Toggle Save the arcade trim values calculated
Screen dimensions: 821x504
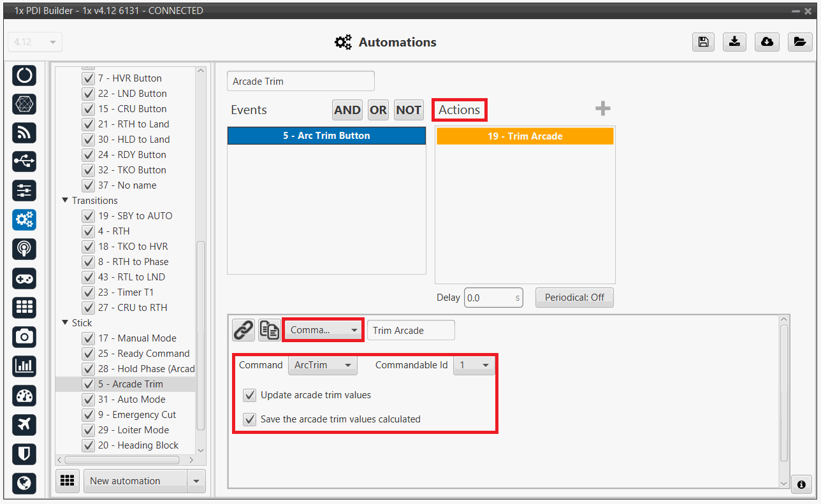coord(250,419)
